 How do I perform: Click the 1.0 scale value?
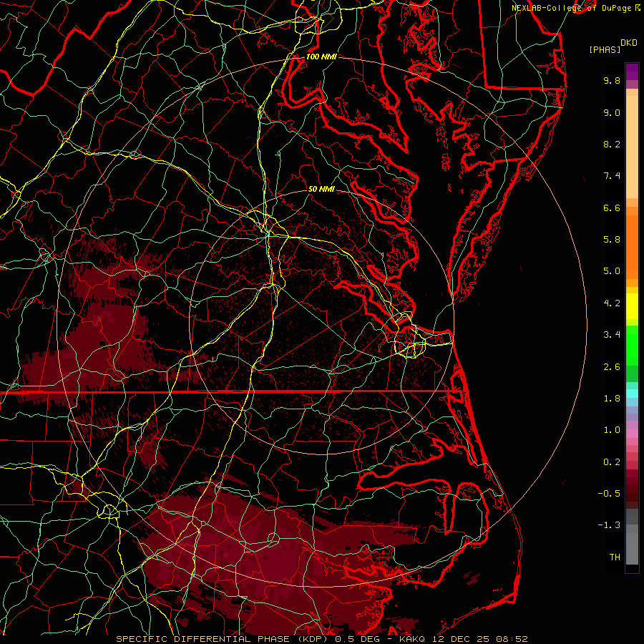[x=612, y=430]
